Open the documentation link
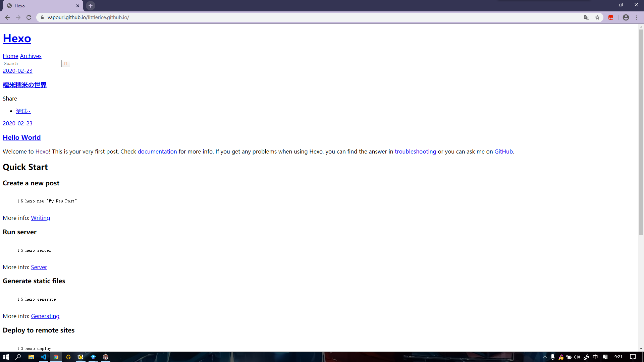Image resolution: width=644 pixels, height=362 pixels. [157, 152]
